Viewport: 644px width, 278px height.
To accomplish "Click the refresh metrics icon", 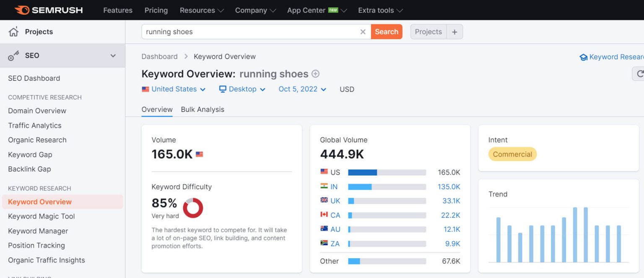I will coord(640,73).
